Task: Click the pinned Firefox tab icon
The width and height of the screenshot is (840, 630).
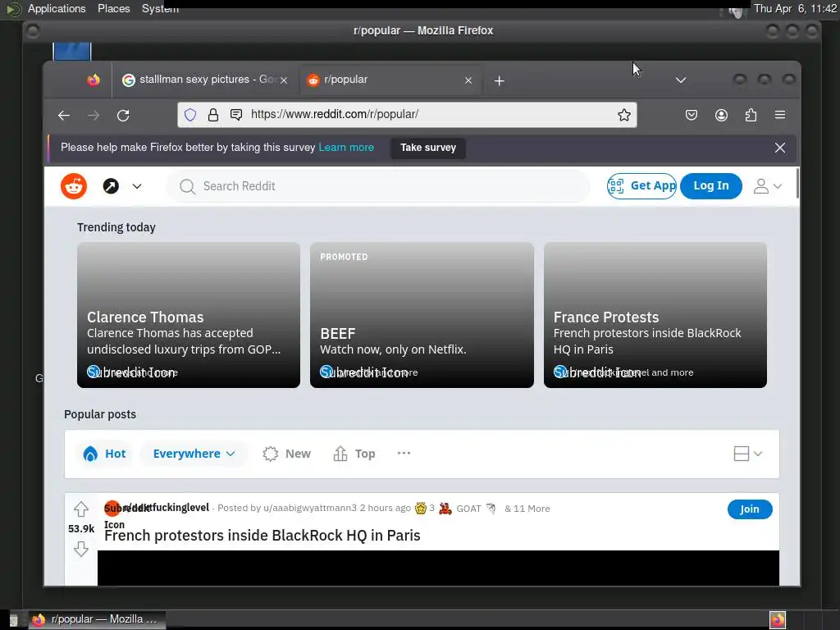Action: click(x=94, y=80)
